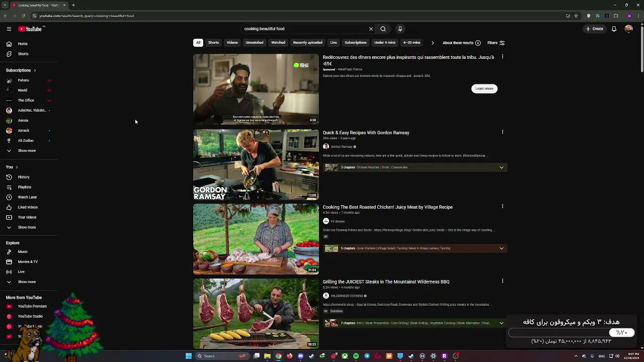644x362 pixels.
Task: Submit search with the magnifier icon
Action: [383, 29]
